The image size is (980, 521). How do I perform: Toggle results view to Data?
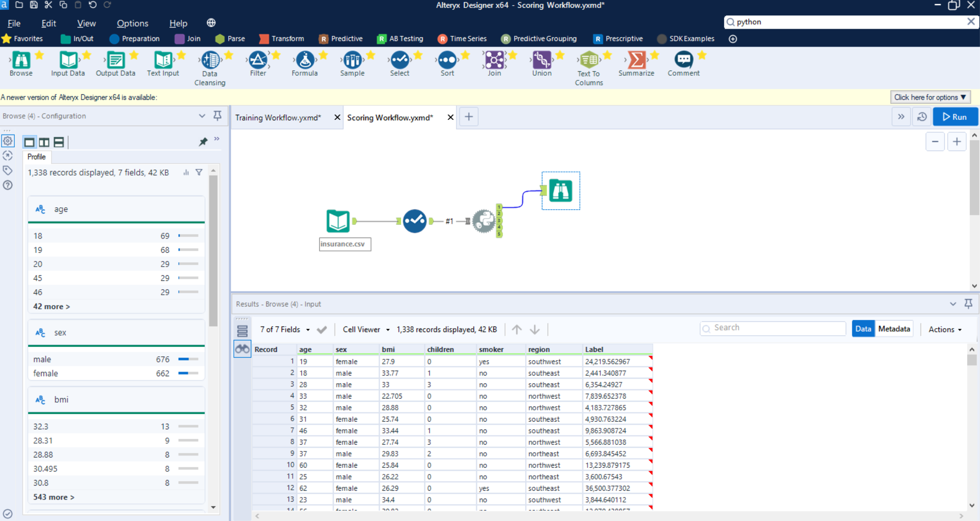tap(863, 329)
